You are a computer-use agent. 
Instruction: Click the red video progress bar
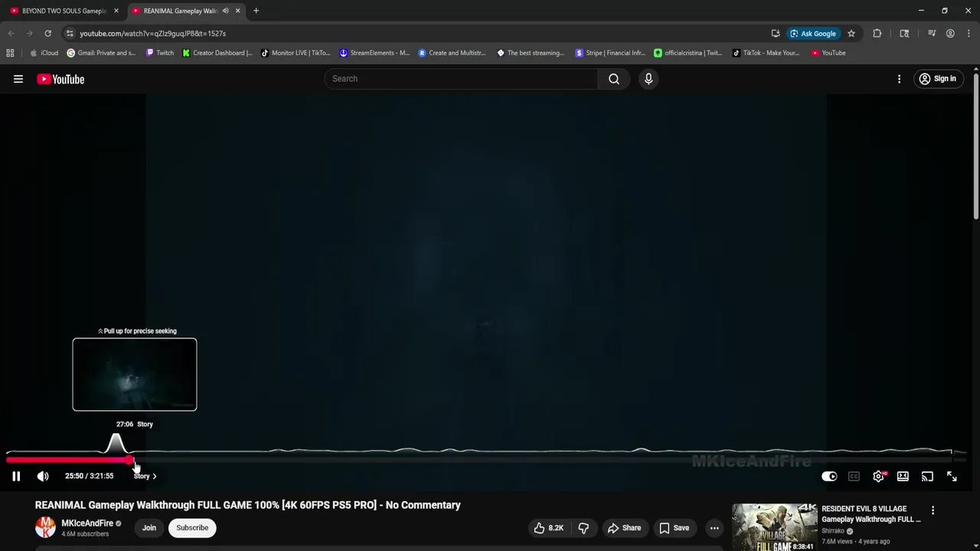[x=69, y=460]
